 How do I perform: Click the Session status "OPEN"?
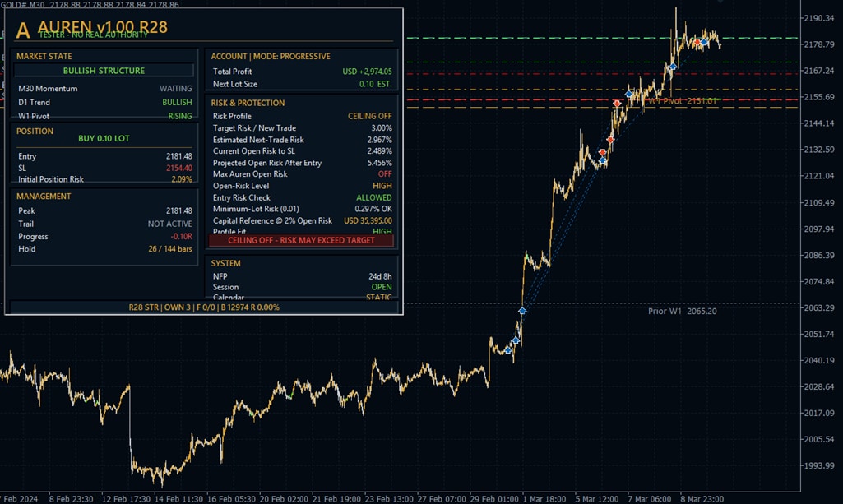[382, 287]
